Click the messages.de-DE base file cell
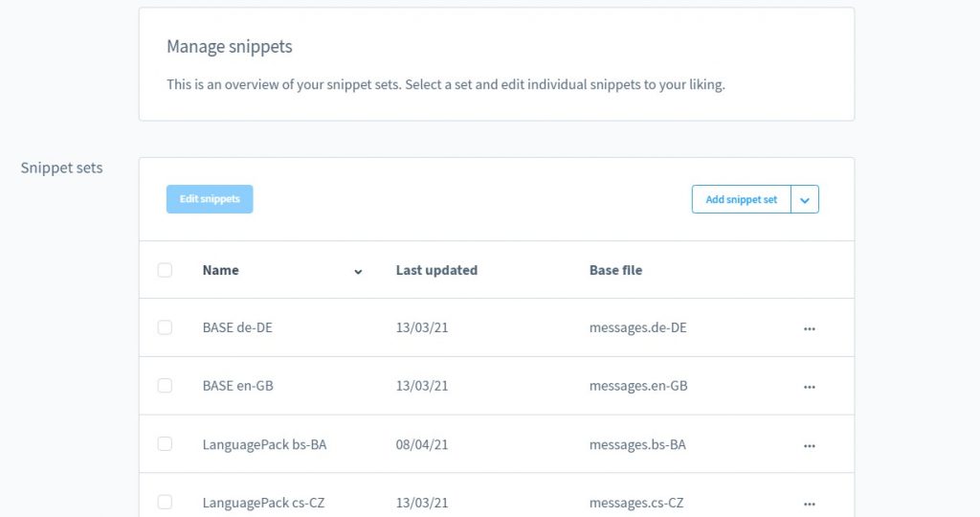The image size is (980, 517). click(637, 327)
